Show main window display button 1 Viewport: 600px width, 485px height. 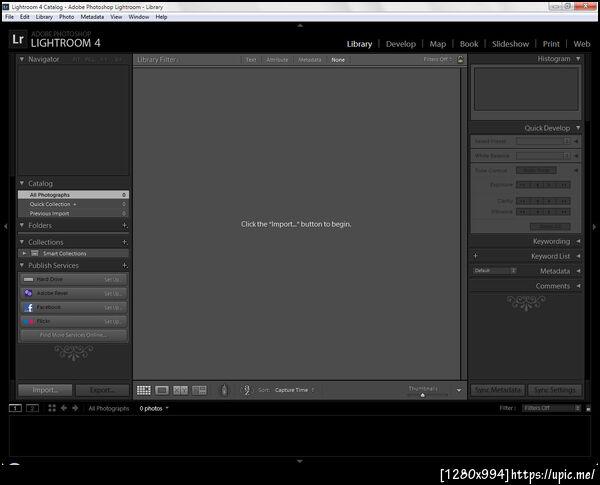[15, 408]
